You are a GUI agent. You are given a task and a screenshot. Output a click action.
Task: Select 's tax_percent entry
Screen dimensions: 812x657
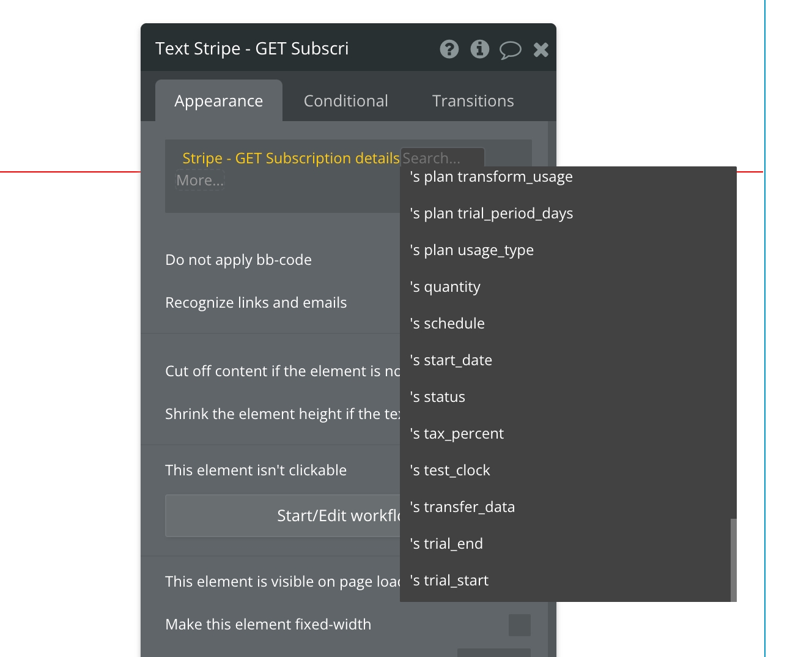pyautogui.click(x=457, y=434)
